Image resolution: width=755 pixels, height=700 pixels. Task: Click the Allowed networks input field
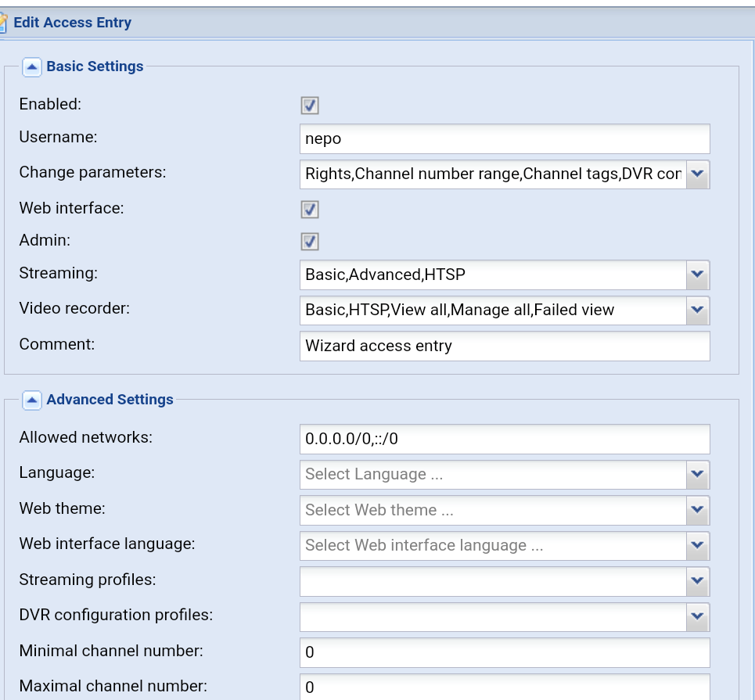(x=505, y=439)
